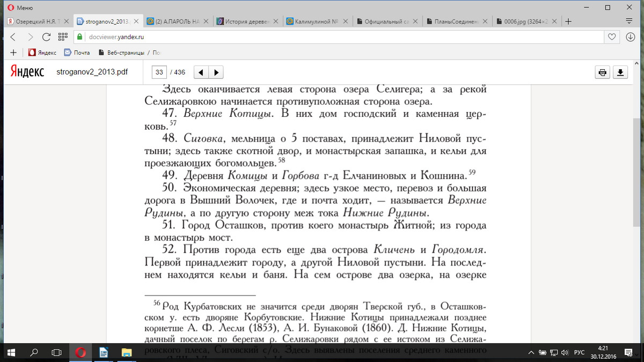Image resolution: width=644 pixels, height=362 pixels.
Task: Open the browser downloads icon
Action: (630, 37)
